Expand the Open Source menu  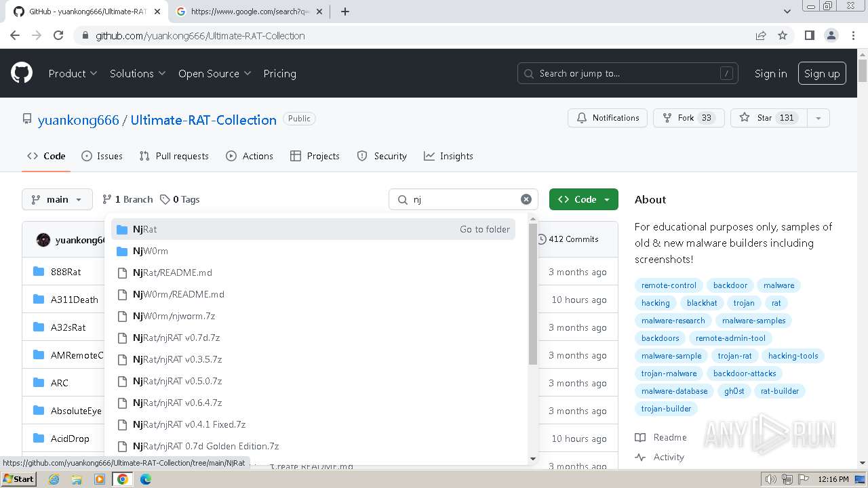point(214,73)
